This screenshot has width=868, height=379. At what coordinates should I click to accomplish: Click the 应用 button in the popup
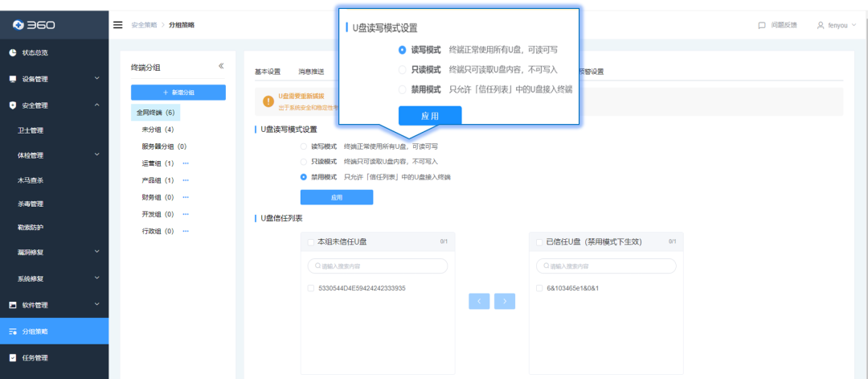point(430,116)
